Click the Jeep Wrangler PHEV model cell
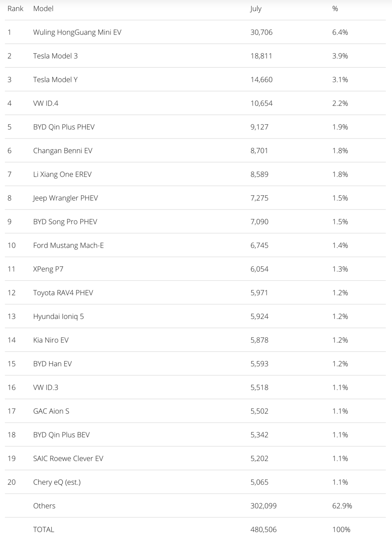Viewport: 392px width, 540px height. pos(65,198)
